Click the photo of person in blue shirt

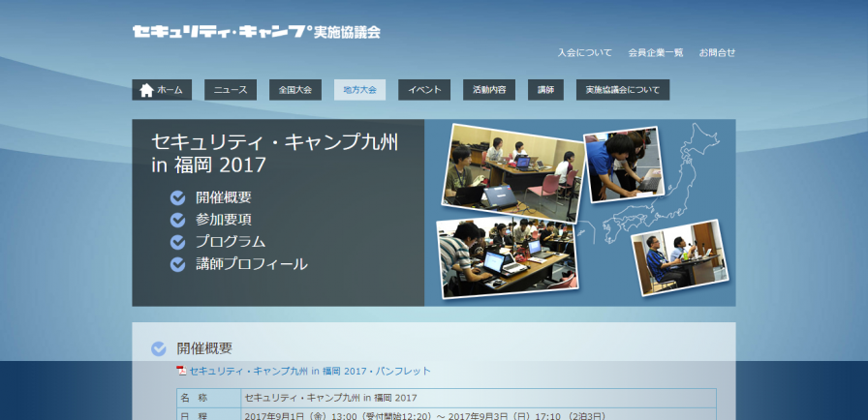click(x=624, y=165)
